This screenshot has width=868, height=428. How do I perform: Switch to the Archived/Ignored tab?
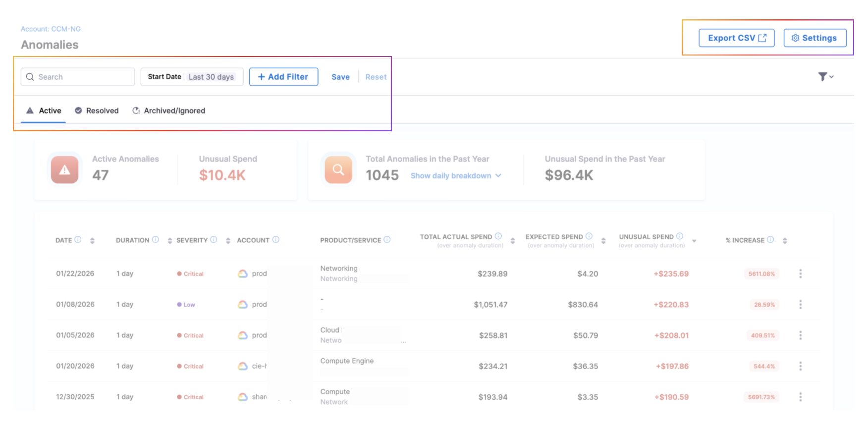click(169, 110)
